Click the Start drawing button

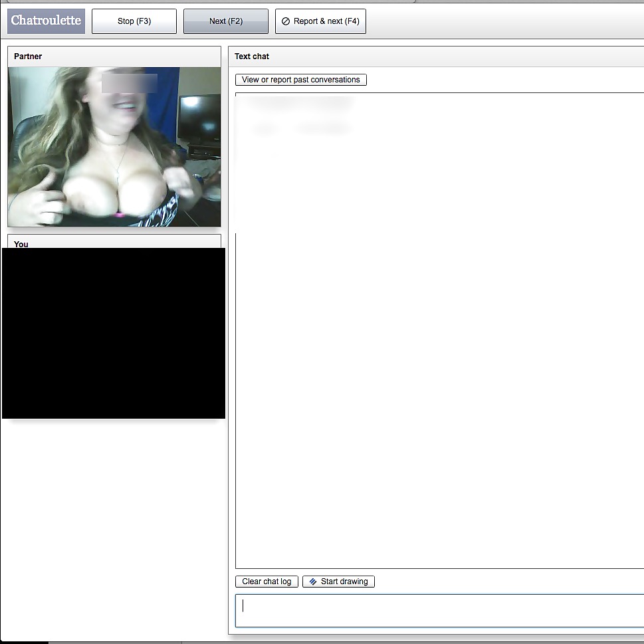click(x=338, y=582)
